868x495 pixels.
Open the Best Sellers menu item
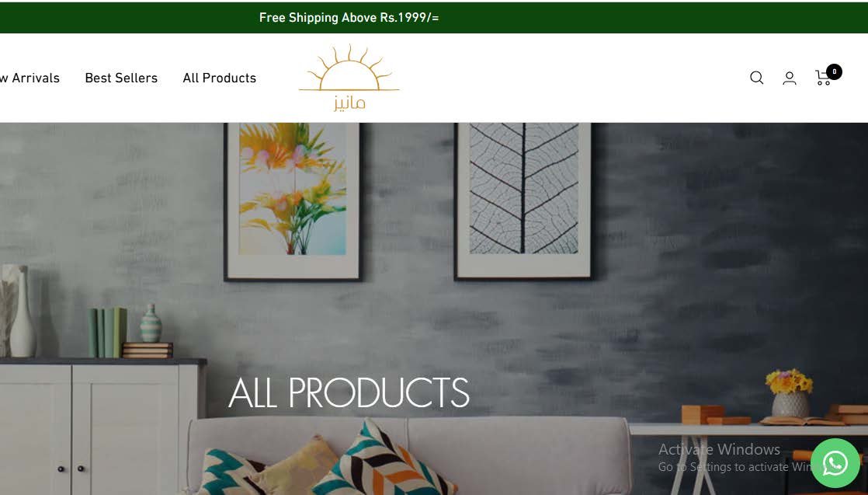[121, 78]
